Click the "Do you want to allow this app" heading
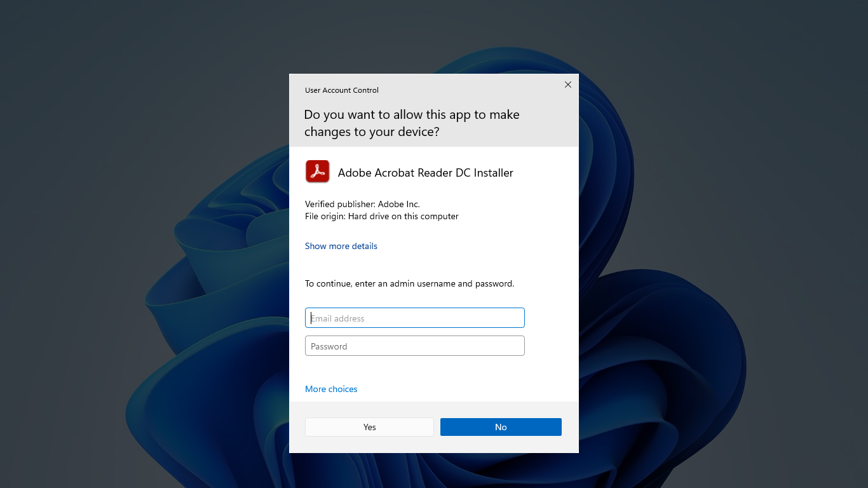Image resolution: width=868 pixels, height=488 pixels. (x=412, y=123)
